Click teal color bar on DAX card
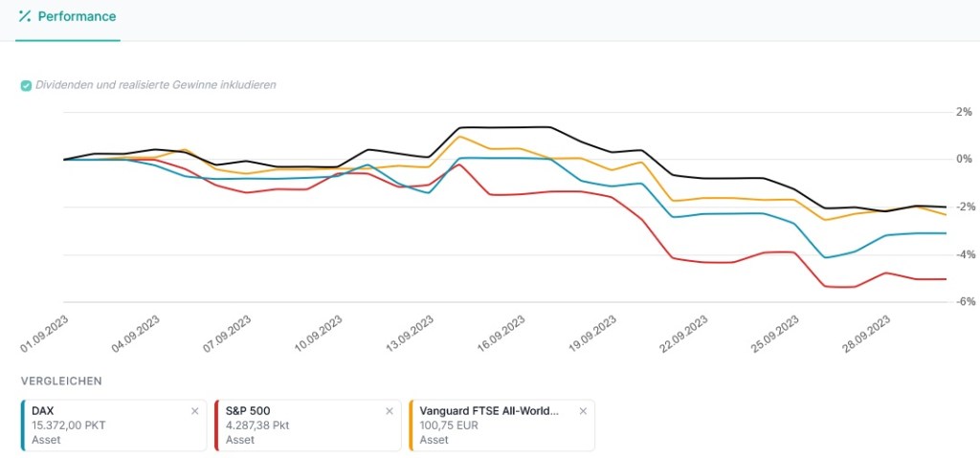This screenshot has height=458, width=980. click(x=22, y=425)
